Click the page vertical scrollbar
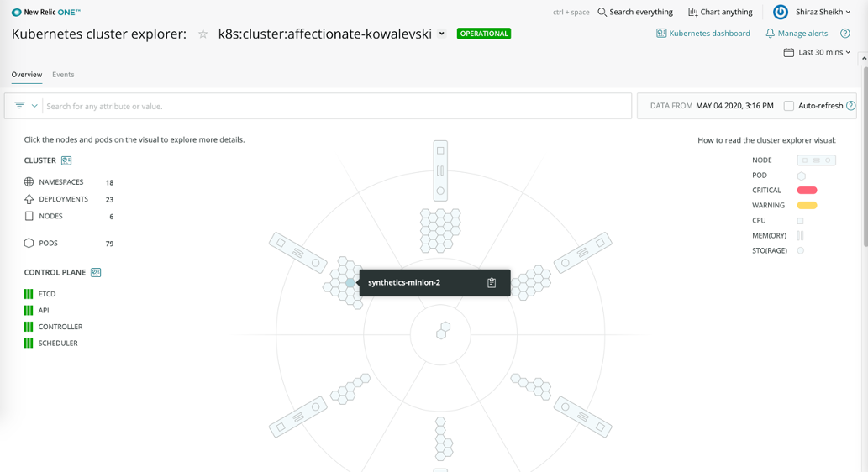Viewport: 868px width, 472px height. click(865, 156)
